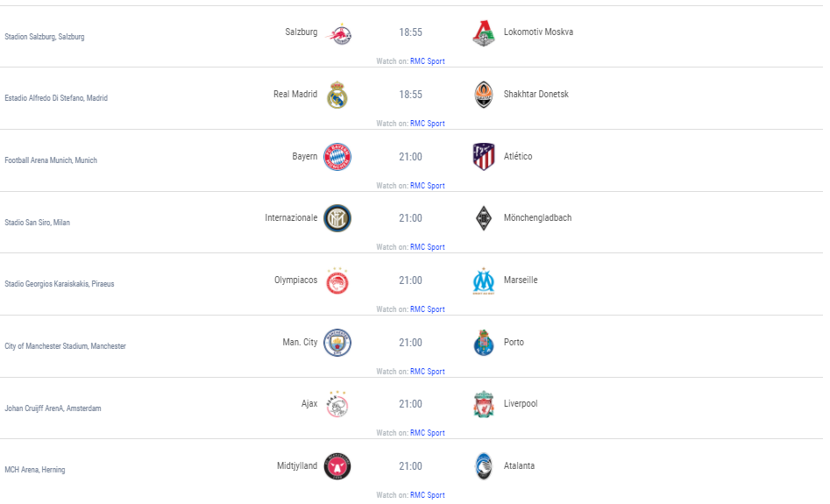Image resolution: width=830 pixels, height=504 pixels.
Task: Select the Olympiacos team name
Action: coord(296,280)
